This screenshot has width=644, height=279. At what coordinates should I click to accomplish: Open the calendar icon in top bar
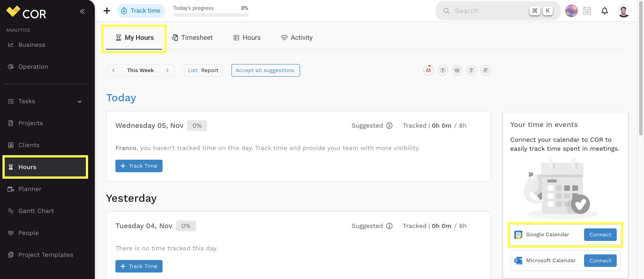(x=587, y=11)
